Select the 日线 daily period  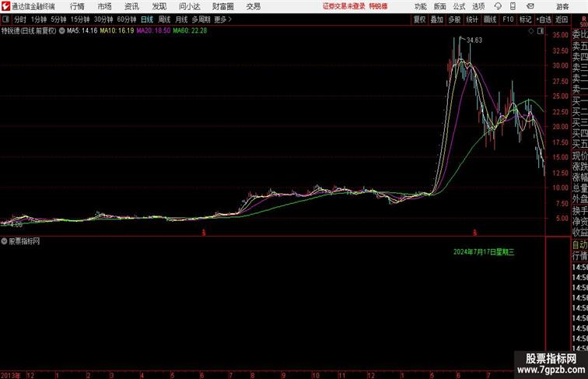pyautogui.click(x=147, y=19)
